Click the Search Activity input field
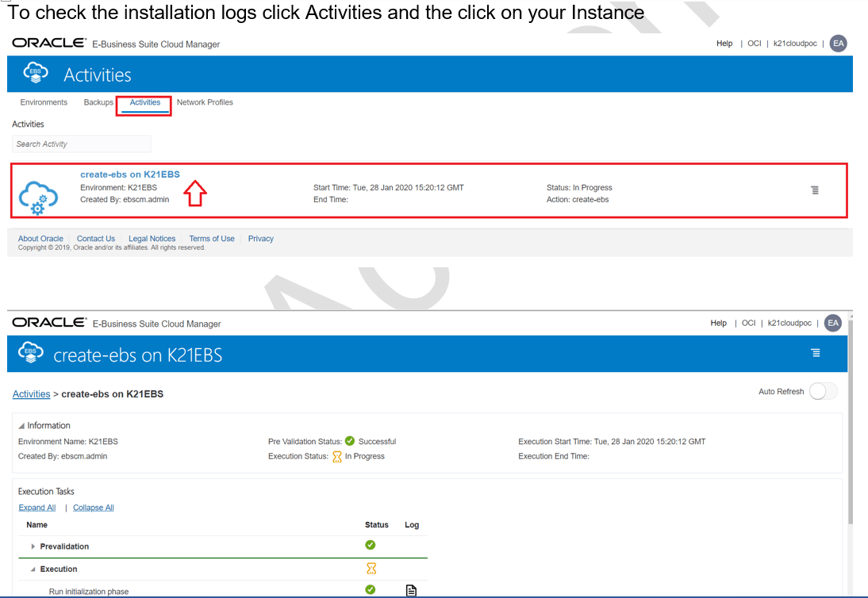Image resolution: width=868 pixels, height=598 pixels. [x=82, y=144]
